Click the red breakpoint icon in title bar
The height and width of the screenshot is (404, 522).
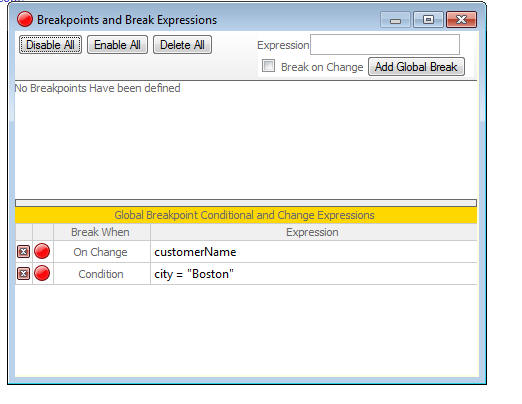click(x=25, y=19)
